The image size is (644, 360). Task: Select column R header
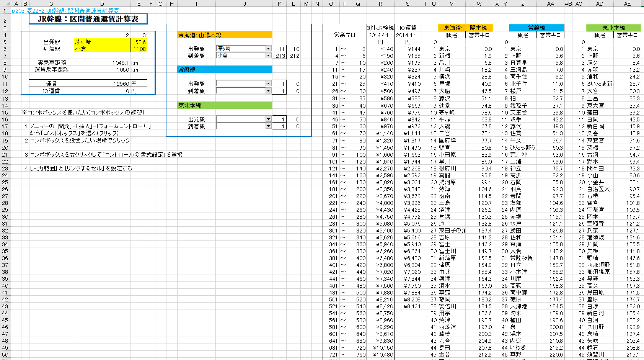point(380,4)
